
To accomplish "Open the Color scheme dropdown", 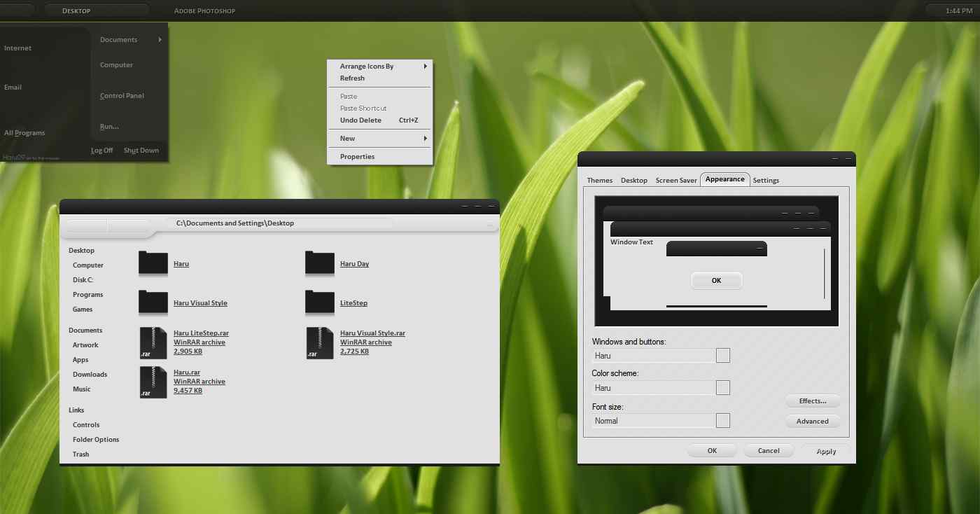I will pyautogui.click(x=723, y=388).
